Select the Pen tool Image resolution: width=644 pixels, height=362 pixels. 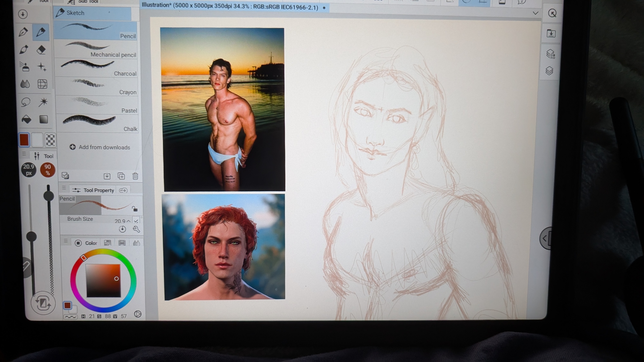tap(23, 32)
